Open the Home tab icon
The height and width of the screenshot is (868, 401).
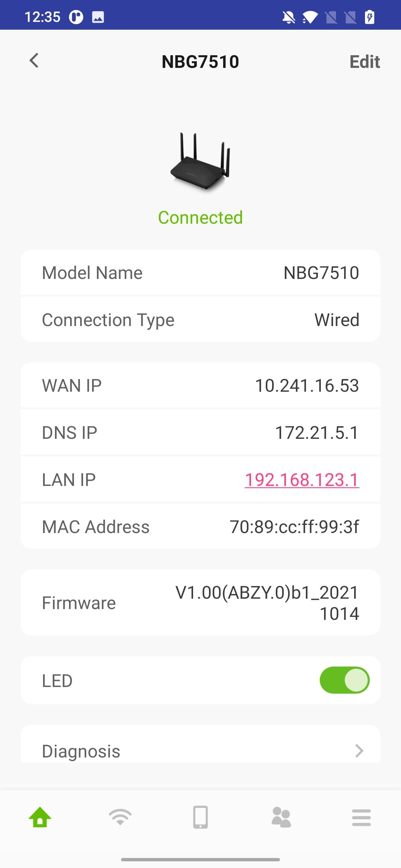(x=40, y=817)
